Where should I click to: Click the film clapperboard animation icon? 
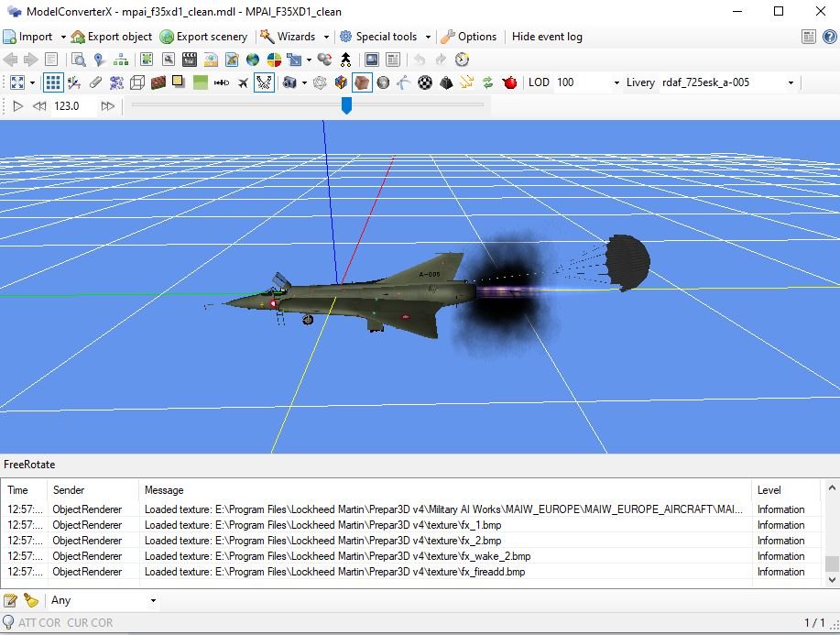coord(190,60)
